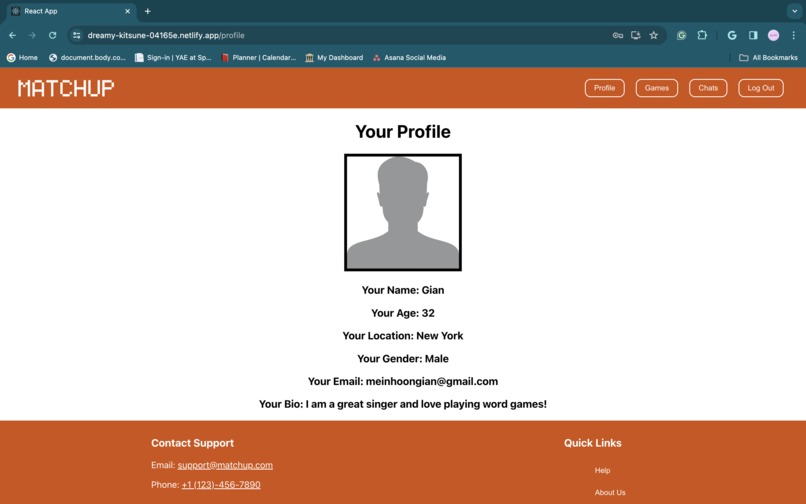
Task: Click the support@matchup.com email link
Action: [225, 465]
